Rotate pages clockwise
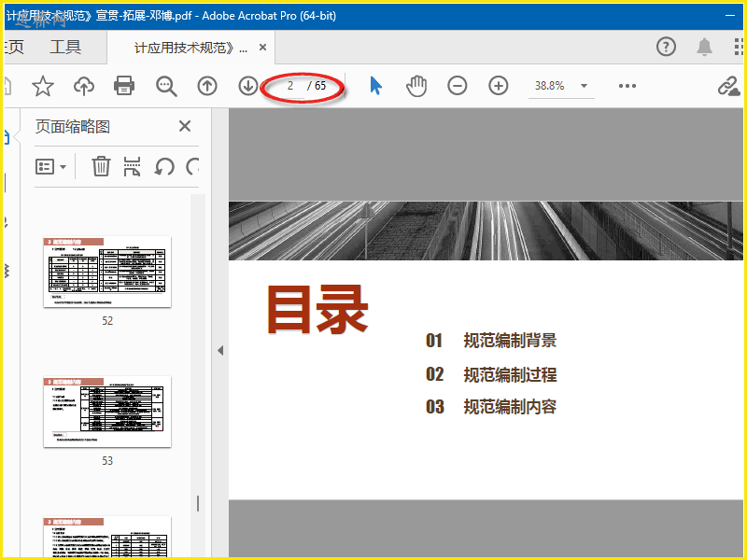This screenshot has width=747, height=560. [x=192, y=167]
